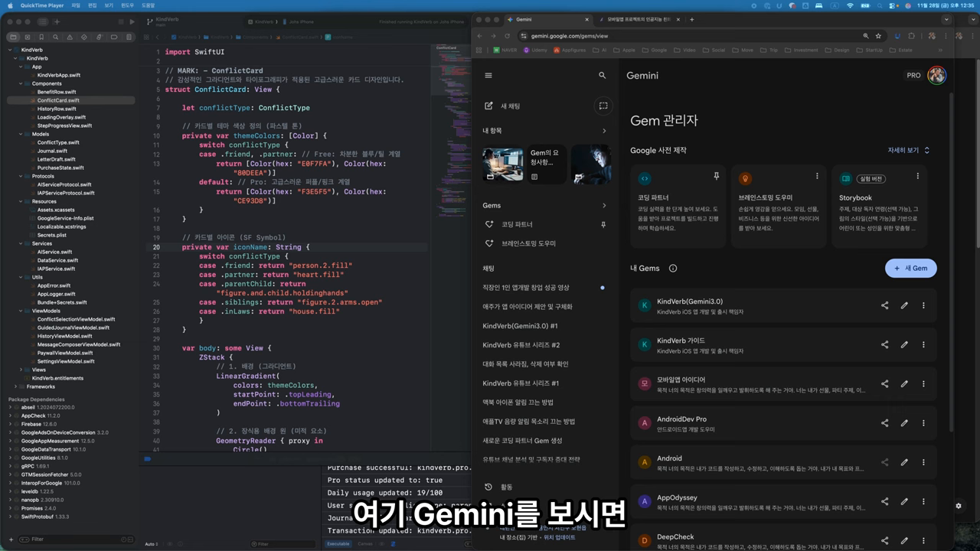This screenshot has height=551, width=980.
Task: Open 도움말 menu in menu bar
Action: [x=148, y=5]
